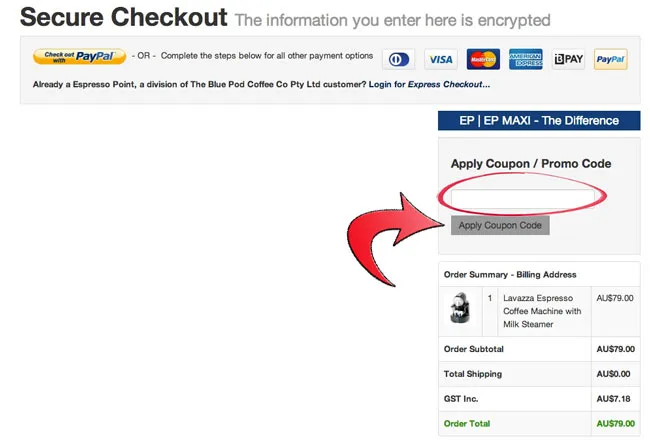This screenshot has width=650, height=440.
Task: Open the Lavazza coffee machine thumbnail
Action: coord(460,308)
